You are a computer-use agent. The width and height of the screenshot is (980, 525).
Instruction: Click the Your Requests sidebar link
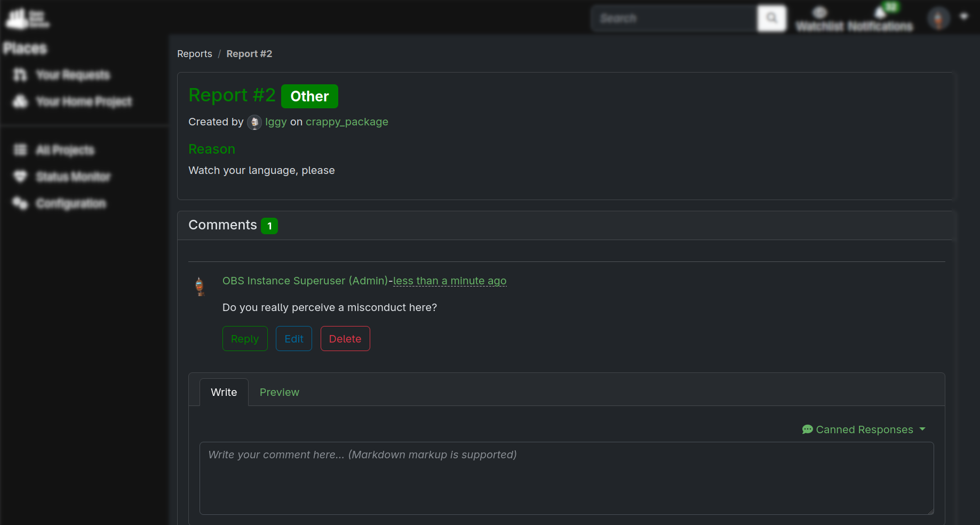[x=73, y=75]
